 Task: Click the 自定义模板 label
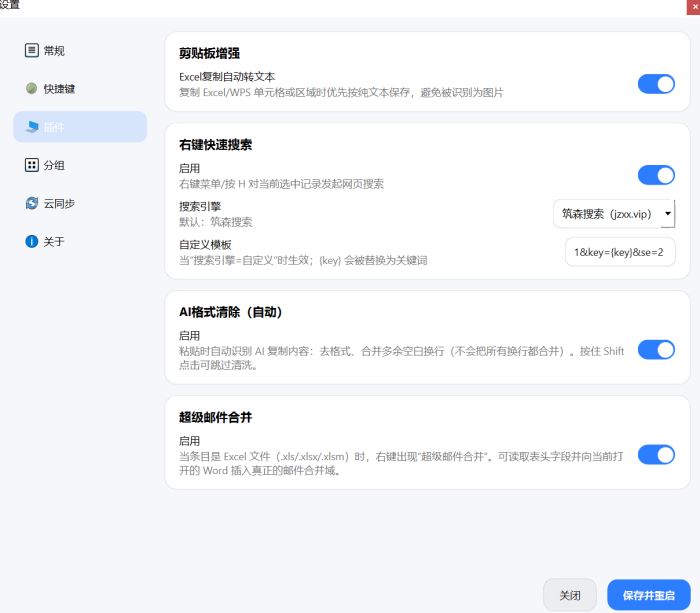point(205,245)
